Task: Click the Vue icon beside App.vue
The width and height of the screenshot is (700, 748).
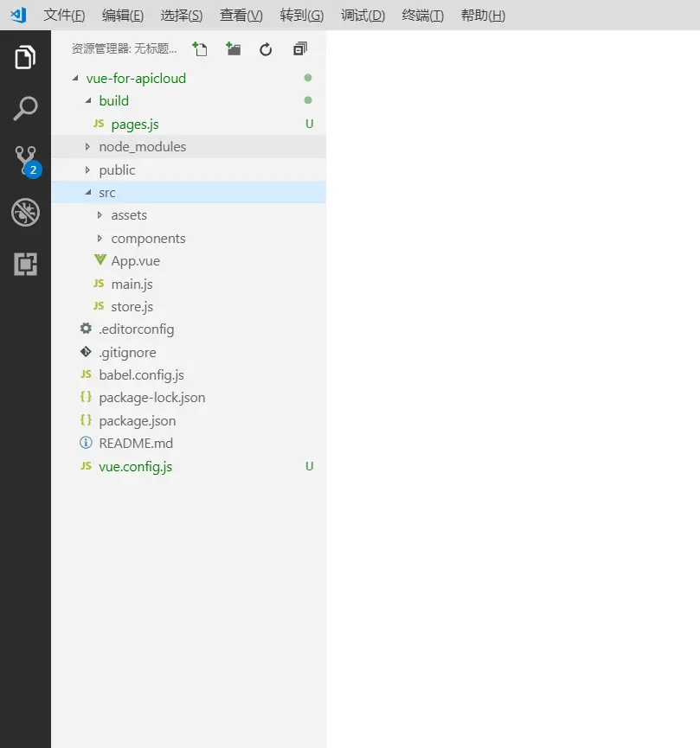Action: click(100, 260)
